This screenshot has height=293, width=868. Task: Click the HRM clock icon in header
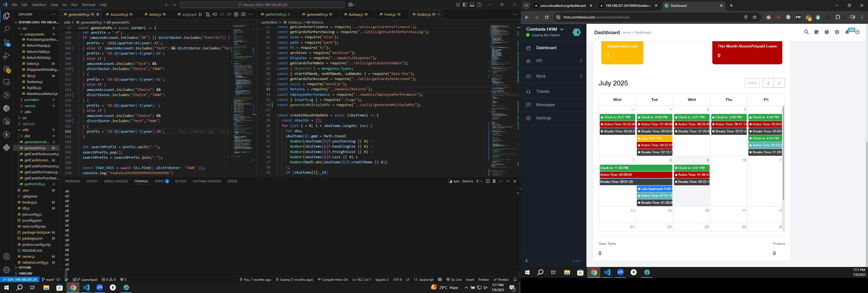point(826,32)
